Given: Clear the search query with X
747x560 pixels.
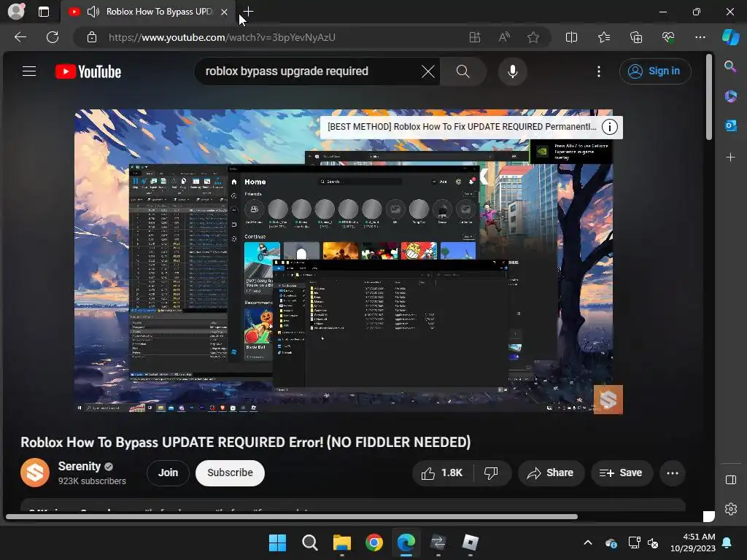Looking at the screenshot, I should coord(427,71).
